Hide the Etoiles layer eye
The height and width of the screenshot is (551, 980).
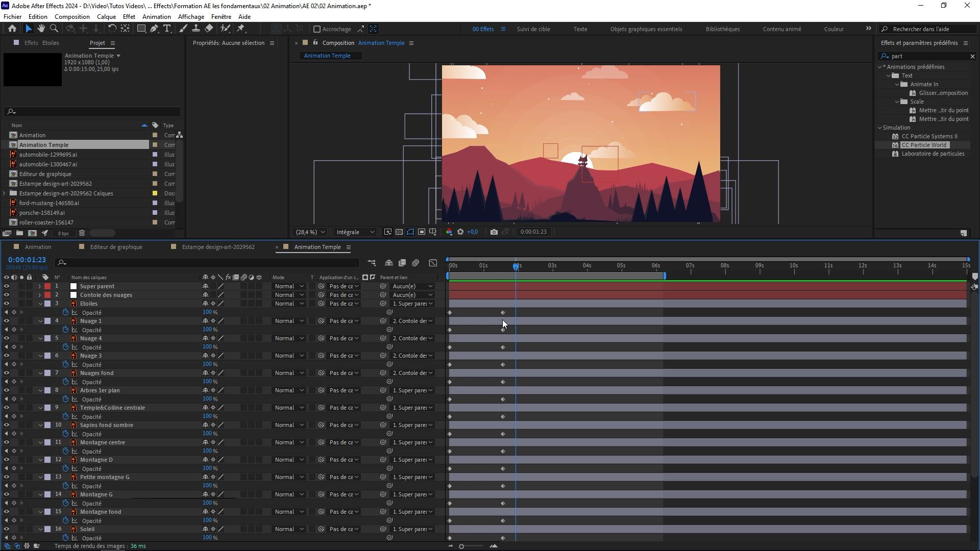7,304
